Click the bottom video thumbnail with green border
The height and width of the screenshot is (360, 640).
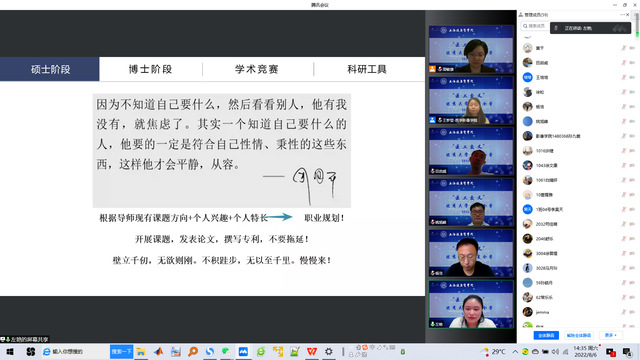click(471, 304)
